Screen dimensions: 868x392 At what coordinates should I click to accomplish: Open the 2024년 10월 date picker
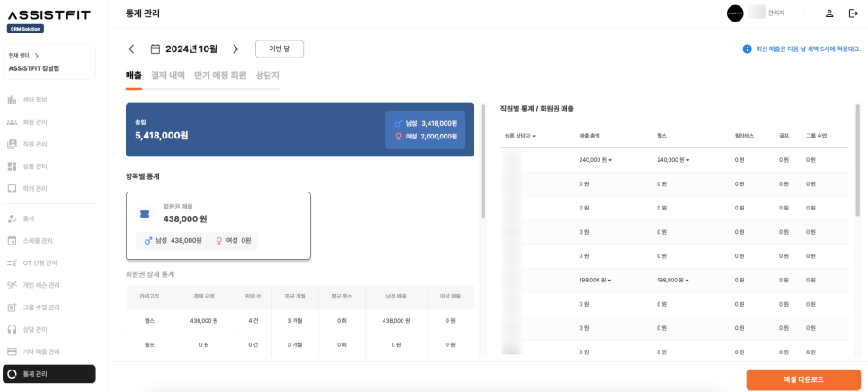coord(184,49)
